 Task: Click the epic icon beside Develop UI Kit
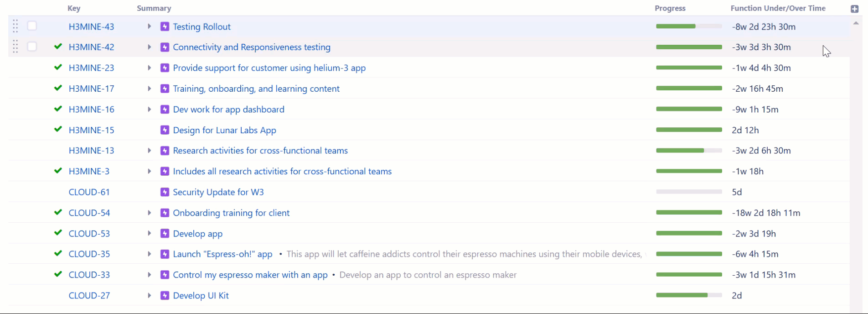165,295
